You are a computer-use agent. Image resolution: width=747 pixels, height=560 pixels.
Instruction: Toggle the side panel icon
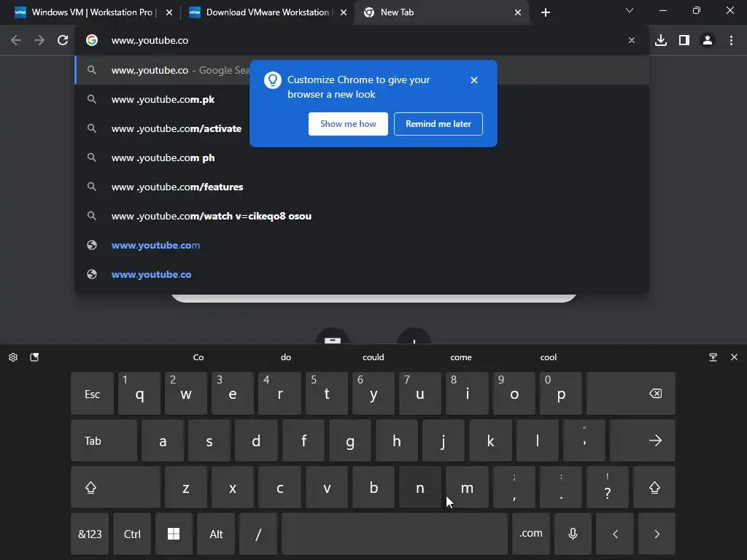tap(684, 41)
